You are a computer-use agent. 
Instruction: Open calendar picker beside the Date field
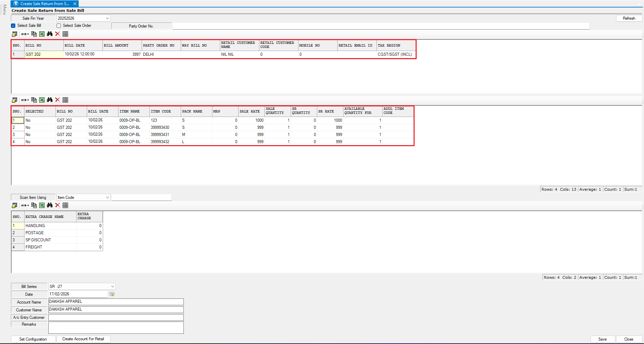(x=112, y=294)
